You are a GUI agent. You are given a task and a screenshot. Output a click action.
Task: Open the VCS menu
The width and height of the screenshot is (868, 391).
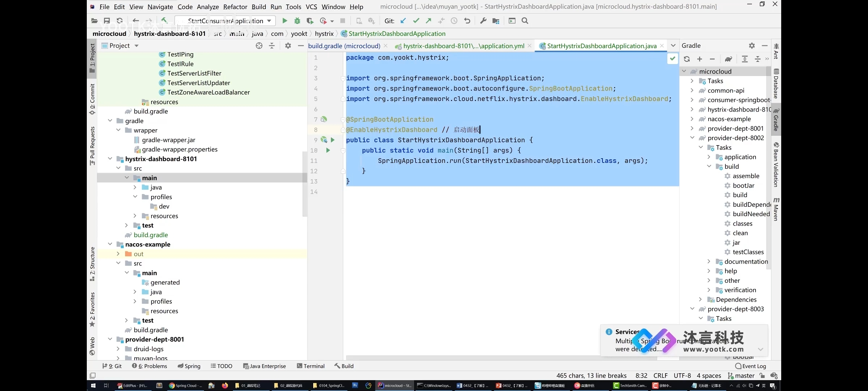click(311, 7)
